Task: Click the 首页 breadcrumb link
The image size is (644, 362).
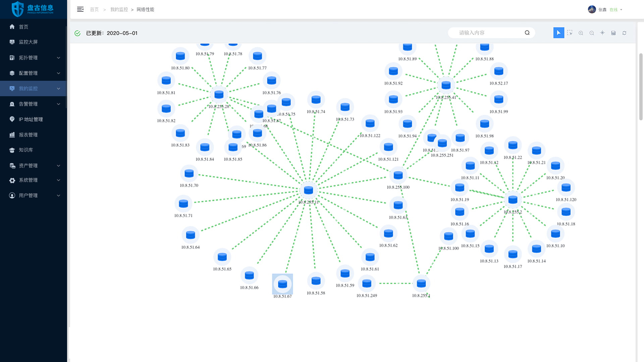Action: pyautogui.click(x=94, y=9)
